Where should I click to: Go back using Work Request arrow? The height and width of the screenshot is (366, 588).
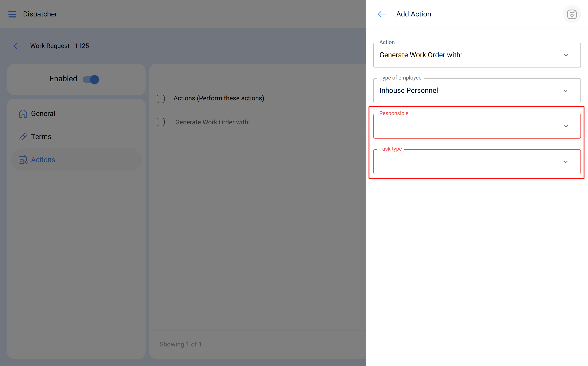pyautogui.click(x=18, y=46)
